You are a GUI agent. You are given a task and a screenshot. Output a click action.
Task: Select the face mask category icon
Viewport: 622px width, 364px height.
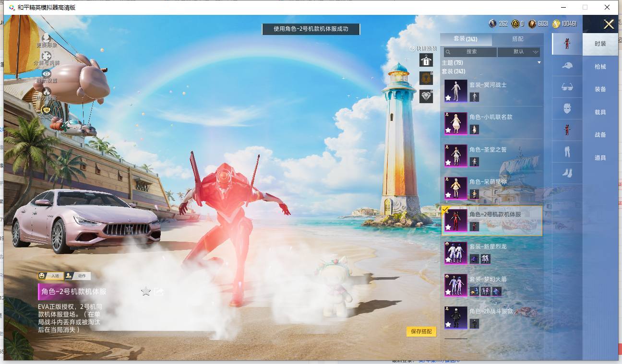567,108
